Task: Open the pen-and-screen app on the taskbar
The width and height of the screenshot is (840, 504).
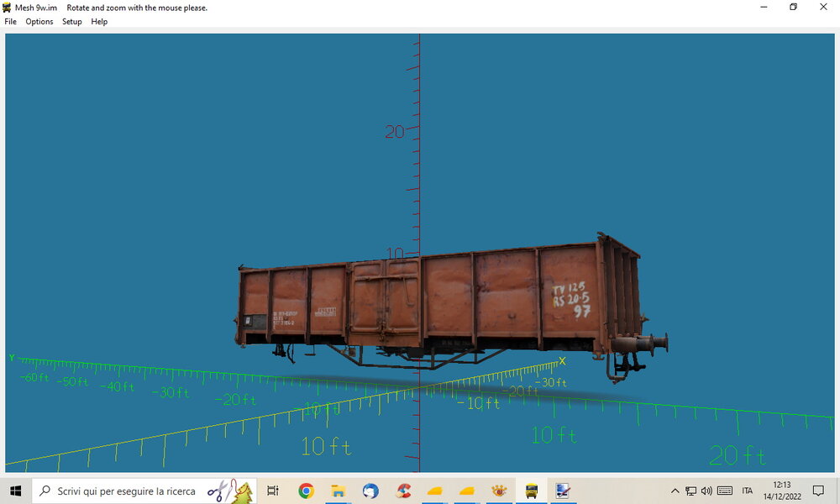Action: (x=563, y=491)
